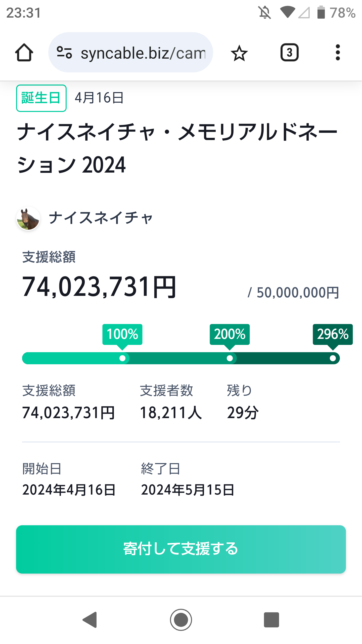Bookmark this page with the star icon
362x644 pixels.
239,53
